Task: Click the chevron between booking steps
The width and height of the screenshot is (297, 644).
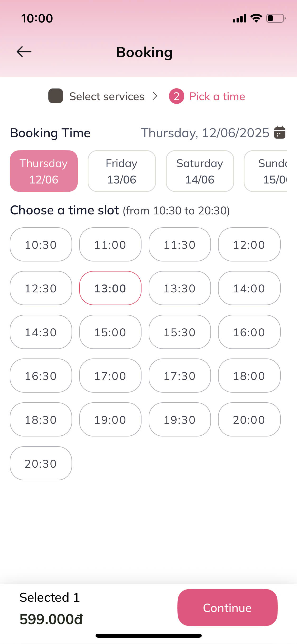Action: pos(155,96)
